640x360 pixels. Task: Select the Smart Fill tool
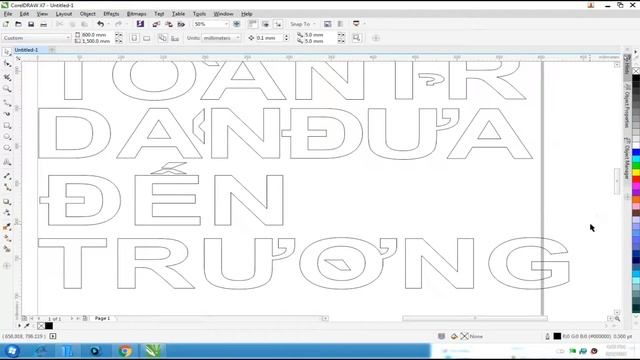(x=7, y=249)
